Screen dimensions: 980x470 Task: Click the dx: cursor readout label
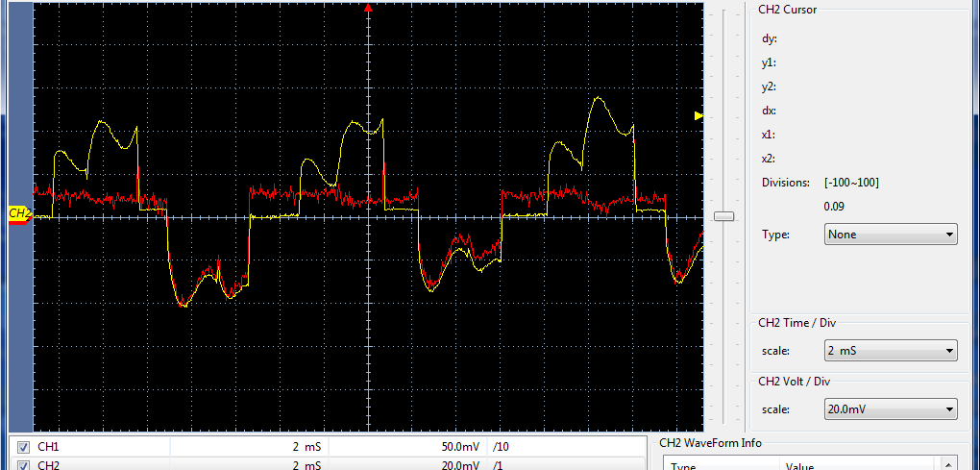(770, 111)
